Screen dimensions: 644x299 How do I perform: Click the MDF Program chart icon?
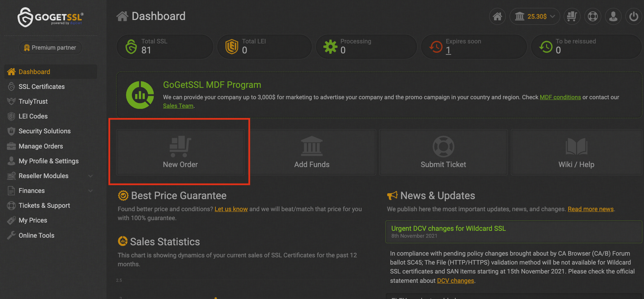pos(140,95)
